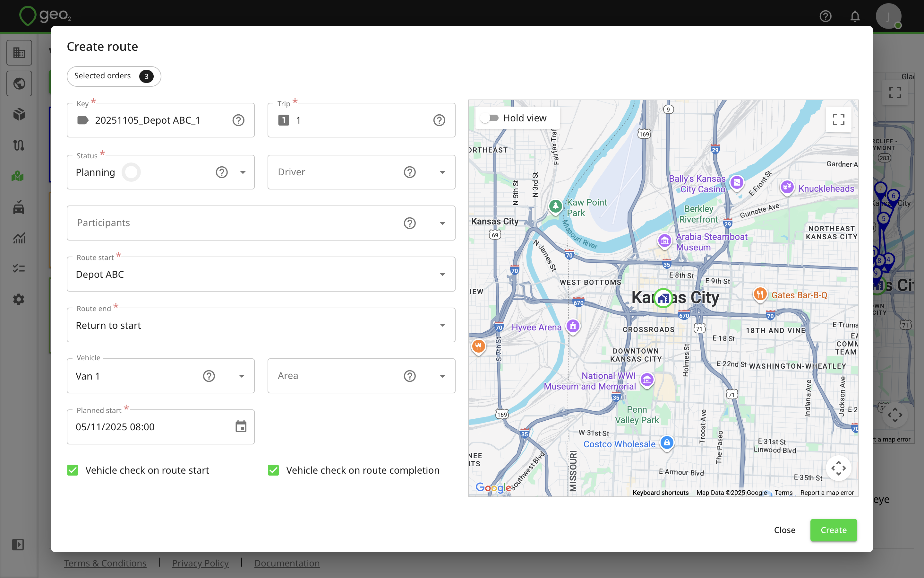
Task: Open the Documentation link
Action: pos(287,563)
